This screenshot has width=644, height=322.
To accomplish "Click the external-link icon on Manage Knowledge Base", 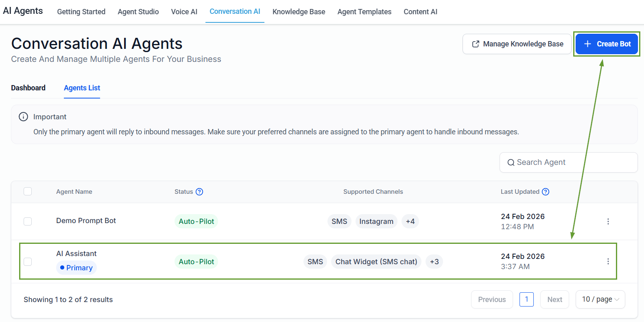I will 476,44.
